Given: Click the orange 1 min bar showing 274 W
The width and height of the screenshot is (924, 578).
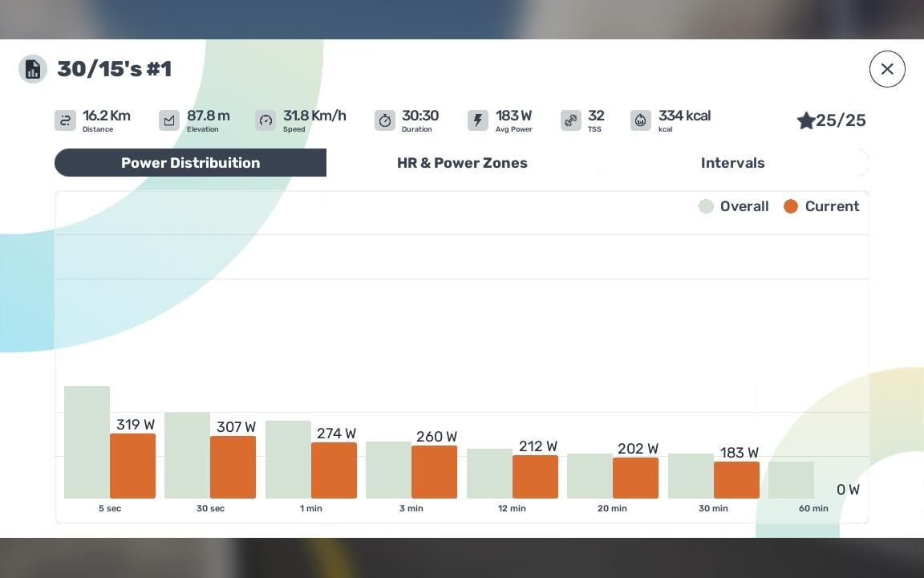Looking at the screenshot, I should (x=334, y=470).
